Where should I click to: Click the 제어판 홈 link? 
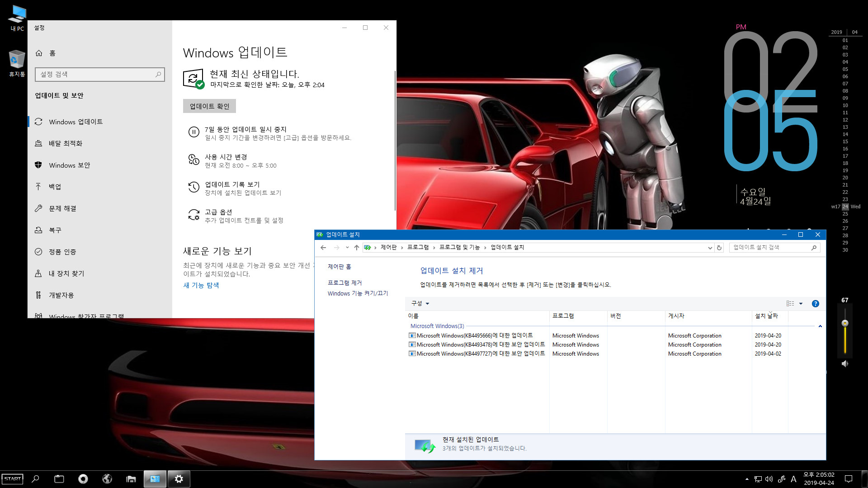tap(339, 267)
